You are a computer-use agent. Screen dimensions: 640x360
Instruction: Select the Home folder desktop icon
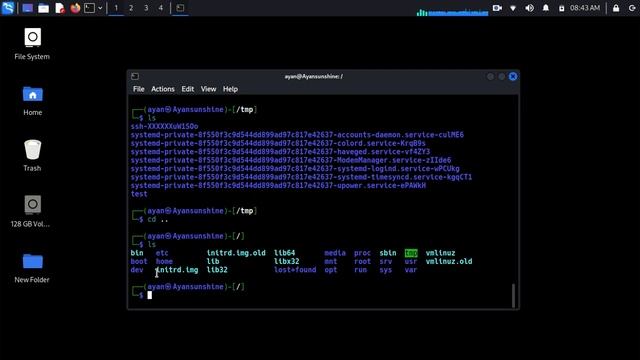point(32,100)
